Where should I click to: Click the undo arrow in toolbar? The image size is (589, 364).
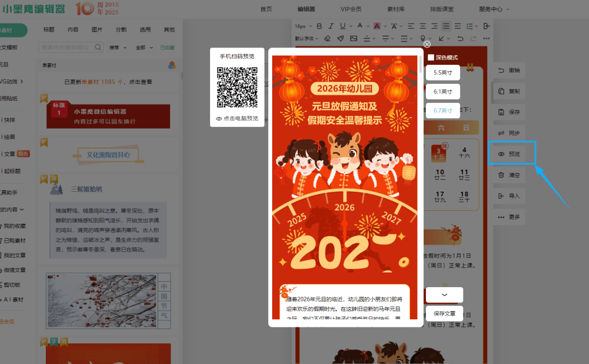tap(460, 39)
